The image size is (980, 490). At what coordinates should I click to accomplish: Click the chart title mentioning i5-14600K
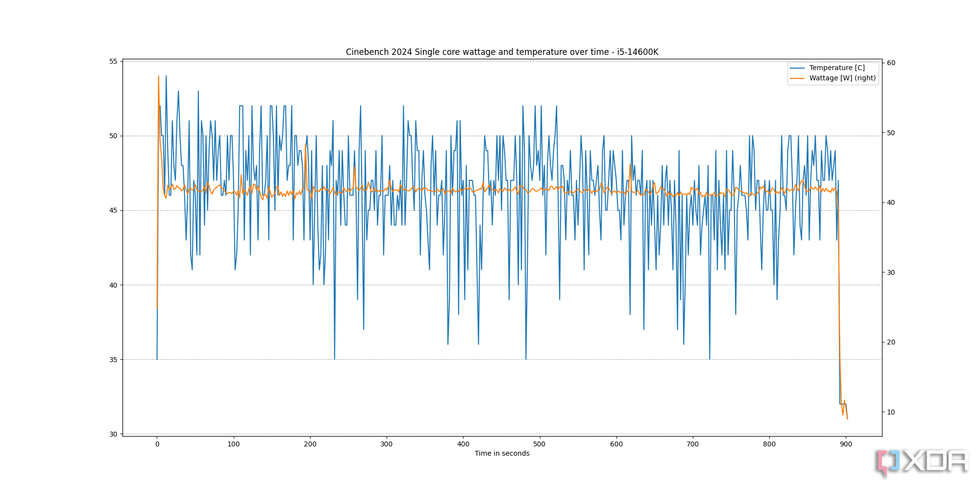click(x=502, y=52)
